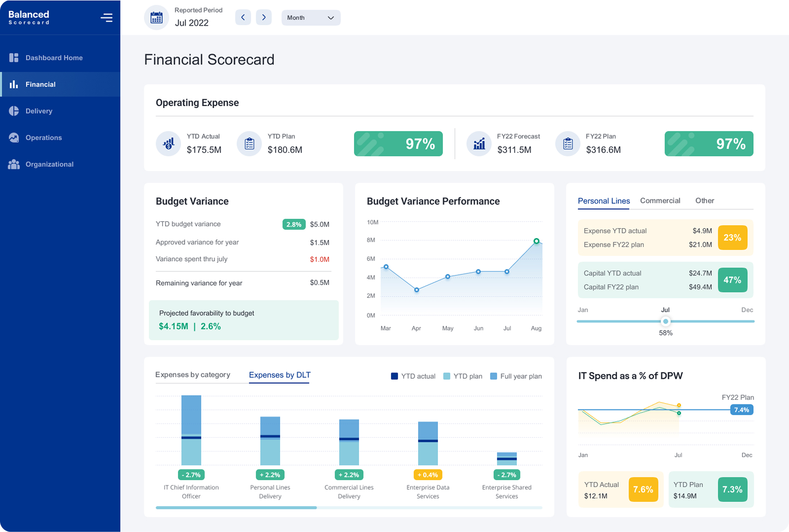Open the Operations scorecard section
Viewport: 789px width, 532px height.
[x=43, y=137]
